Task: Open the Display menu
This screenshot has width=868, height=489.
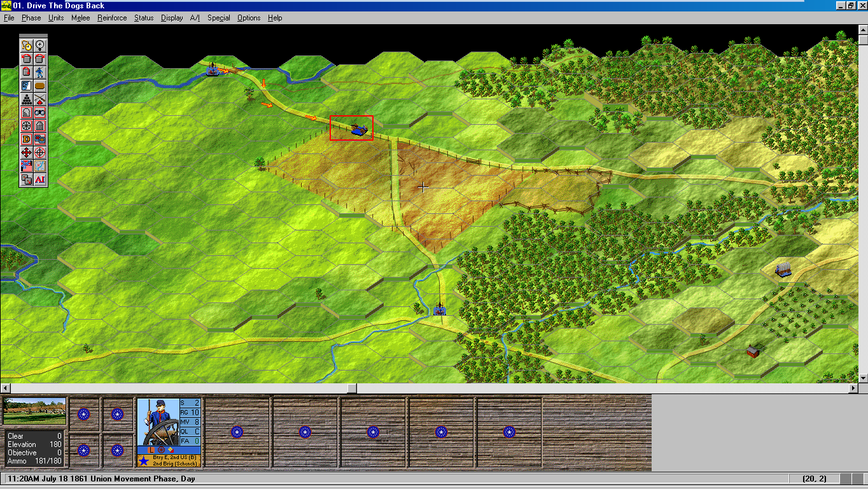Action: pos(172,18)
